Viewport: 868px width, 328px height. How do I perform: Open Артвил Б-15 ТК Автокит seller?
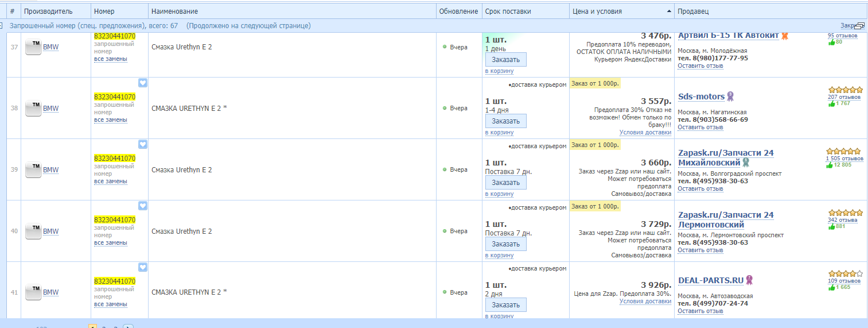point(729,36)
